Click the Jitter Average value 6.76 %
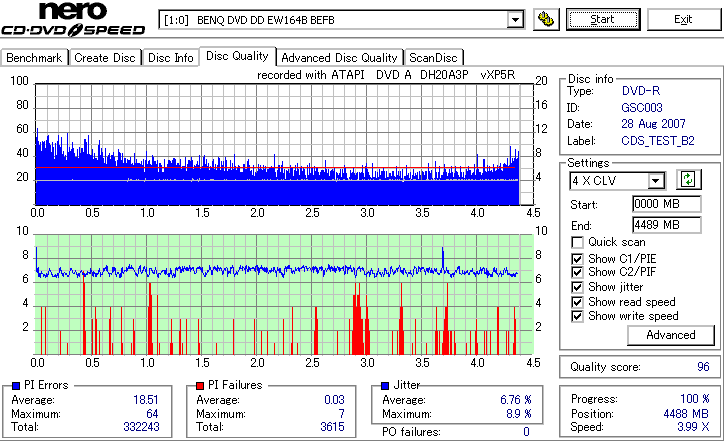This screenshot has height=441, width=724. [x=516, y=399]
